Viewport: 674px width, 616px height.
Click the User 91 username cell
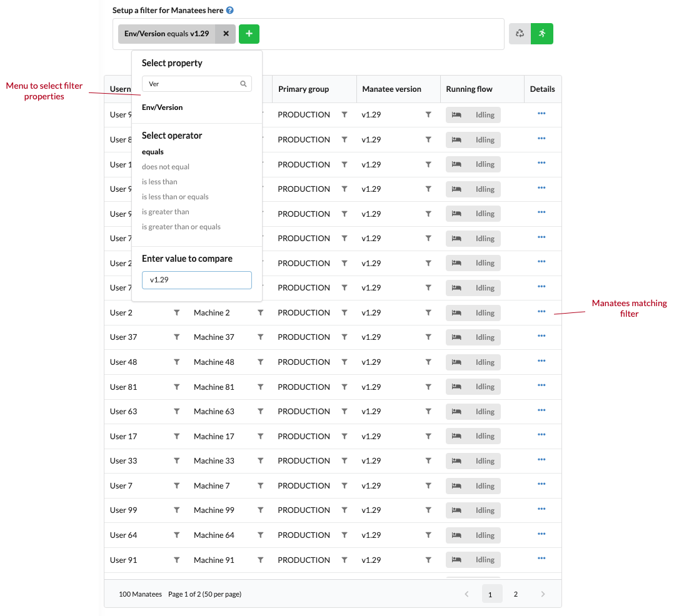(123, 560)
